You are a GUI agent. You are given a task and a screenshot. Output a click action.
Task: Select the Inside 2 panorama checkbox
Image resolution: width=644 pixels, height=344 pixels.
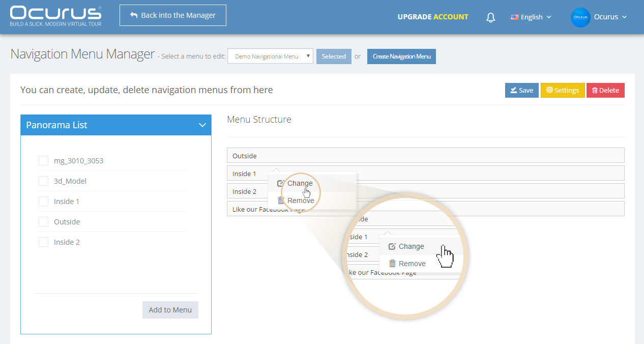(x=43, y=242)
